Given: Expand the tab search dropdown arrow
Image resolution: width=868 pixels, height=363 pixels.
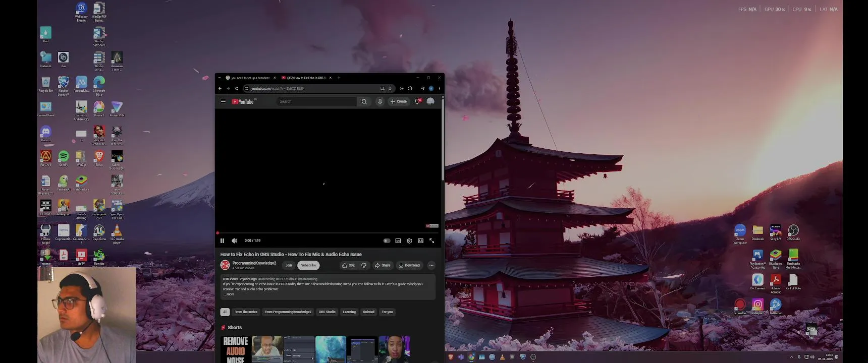Looking at the screenshot, I should pos(220,78).
